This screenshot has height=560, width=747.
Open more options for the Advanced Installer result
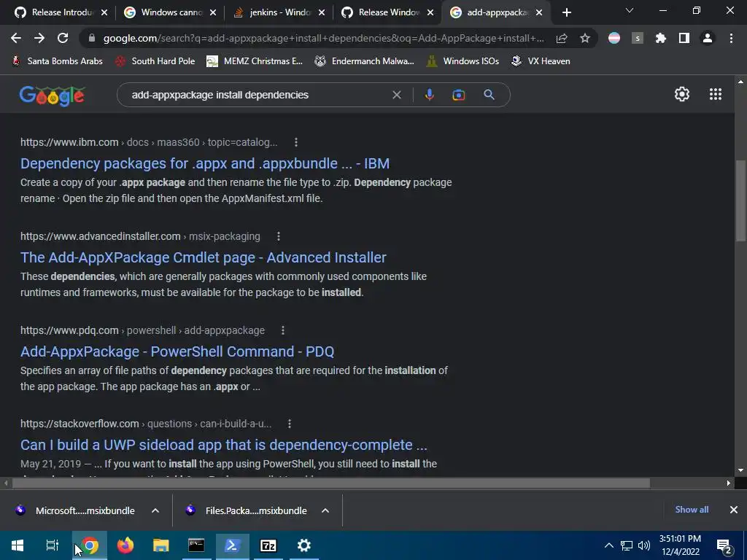[279, 236]
